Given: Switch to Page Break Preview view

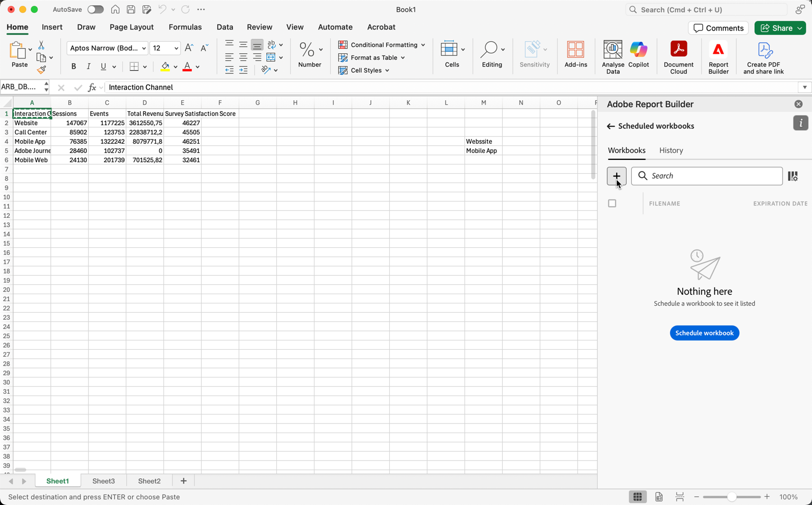Looking at the screenshot, I should [680, 497].
